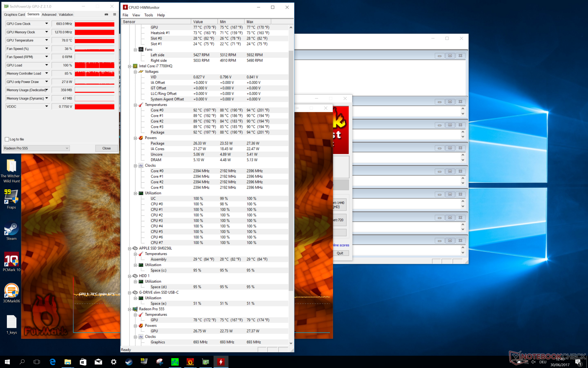The image size is (588, 368).
Task: Click the GPU-Z screenshot camera icon
Action: pos(106,14)
